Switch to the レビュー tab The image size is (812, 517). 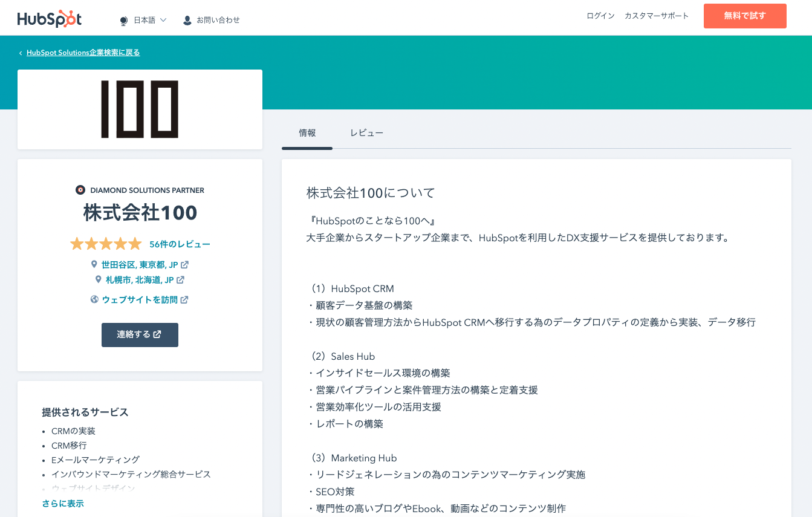(366, 133)
